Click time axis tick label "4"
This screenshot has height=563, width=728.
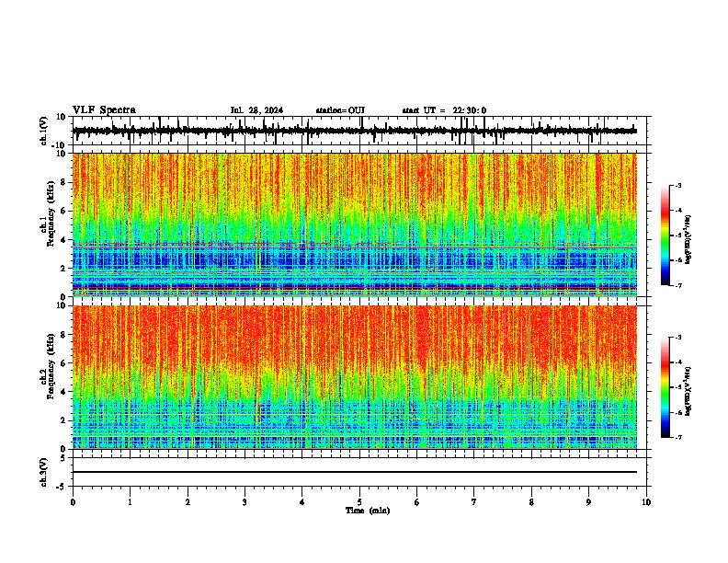pyautogui.click(x=302, y=502)
